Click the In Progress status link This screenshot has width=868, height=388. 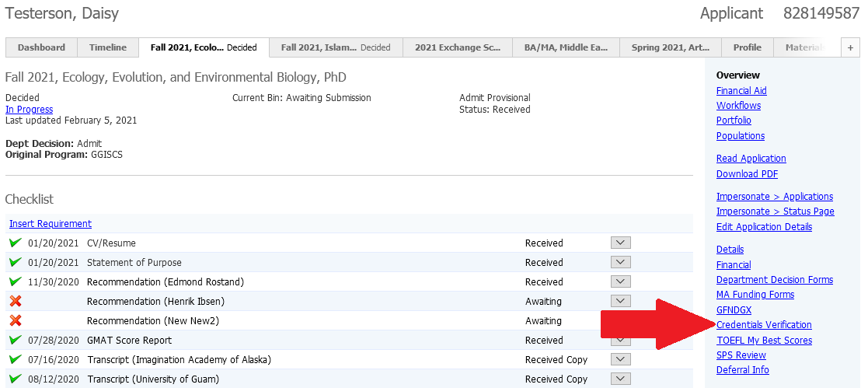(x=30, y=109)
